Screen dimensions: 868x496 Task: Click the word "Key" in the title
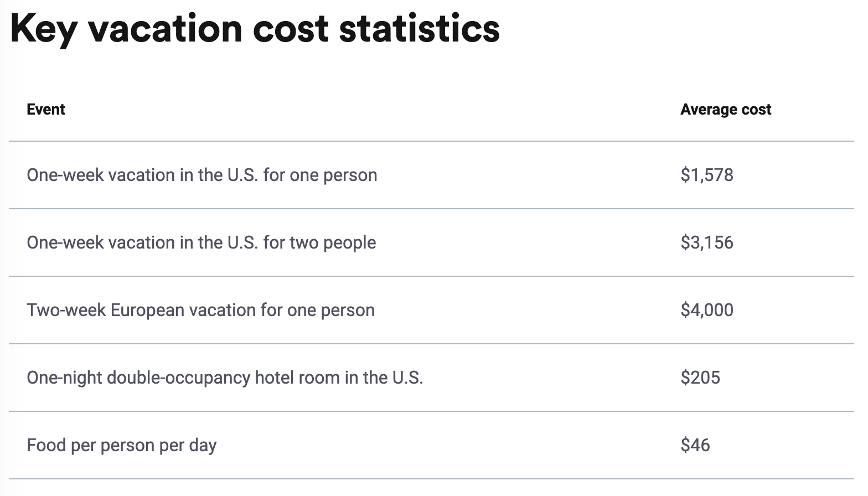43,30
